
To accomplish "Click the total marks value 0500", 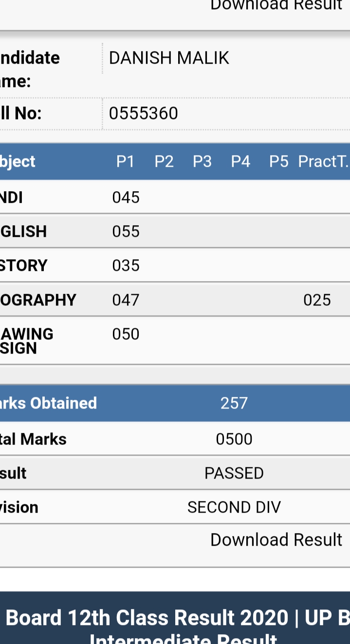I will pyautogui.click(x=234, y=439).
